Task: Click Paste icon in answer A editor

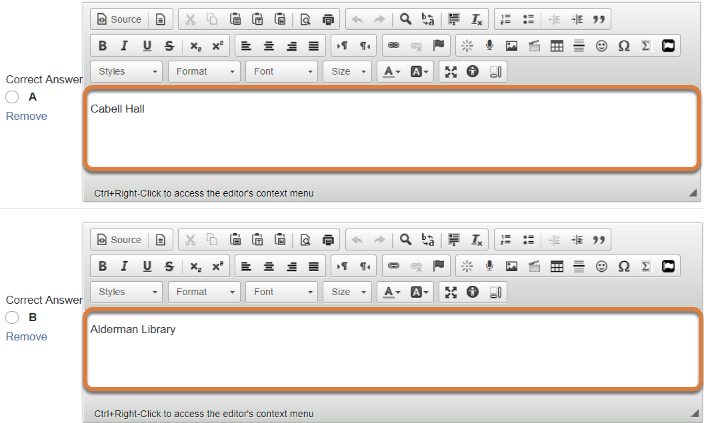Action: click(235, 19)
